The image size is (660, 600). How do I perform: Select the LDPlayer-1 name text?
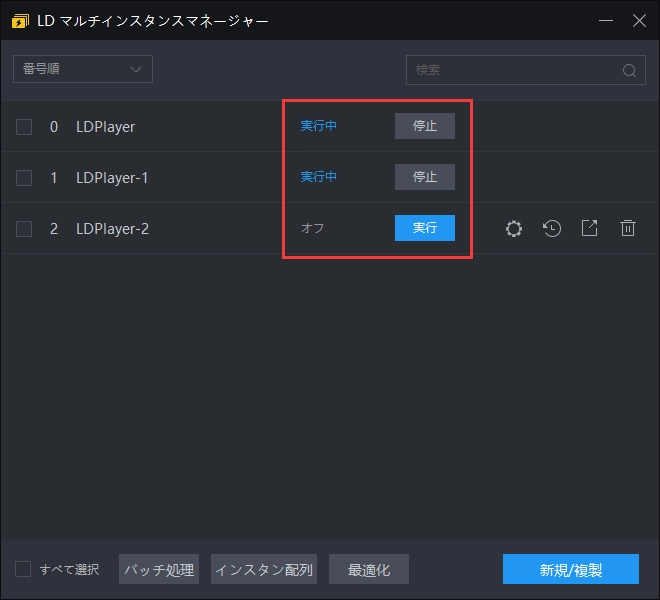(112, 178)
